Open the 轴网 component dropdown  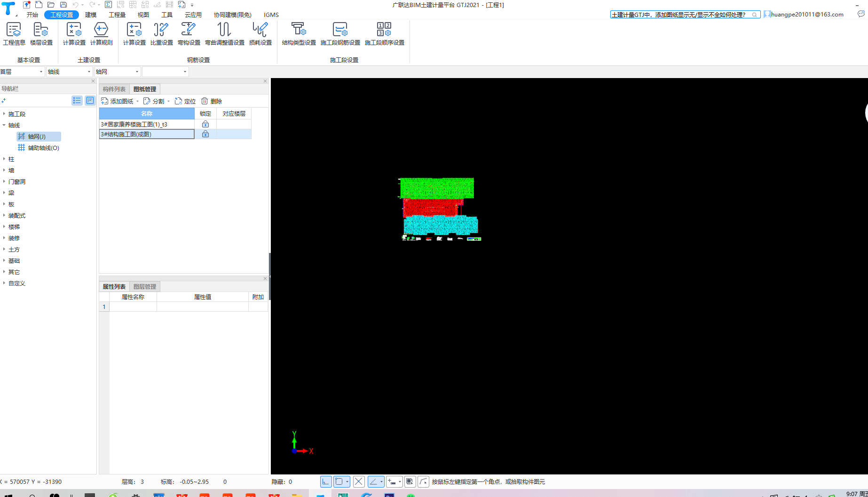click(117, 71)
